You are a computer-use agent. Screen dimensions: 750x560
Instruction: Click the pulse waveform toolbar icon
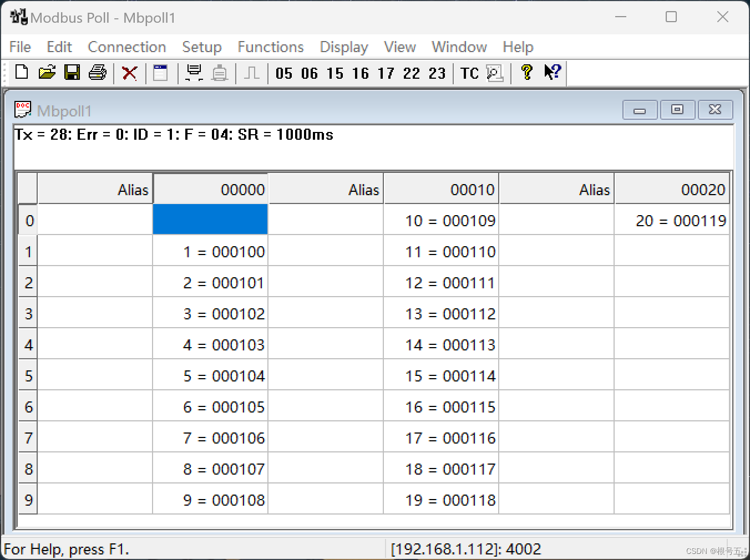[252, 73]
